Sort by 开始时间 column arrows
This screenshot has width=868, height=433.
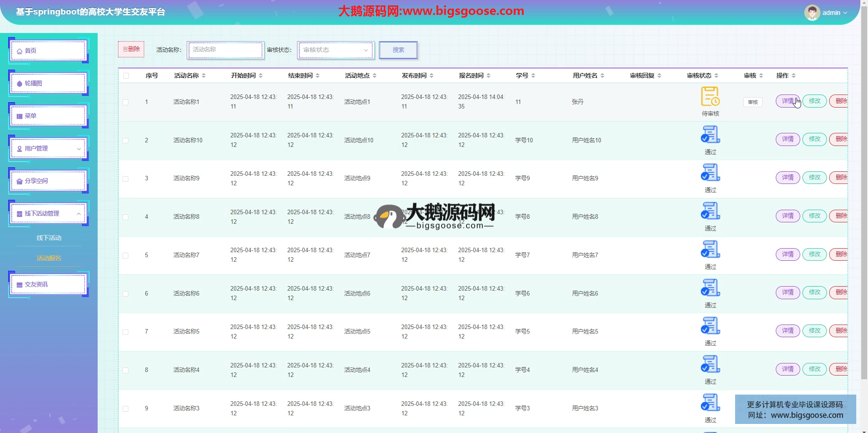point(261,75)
